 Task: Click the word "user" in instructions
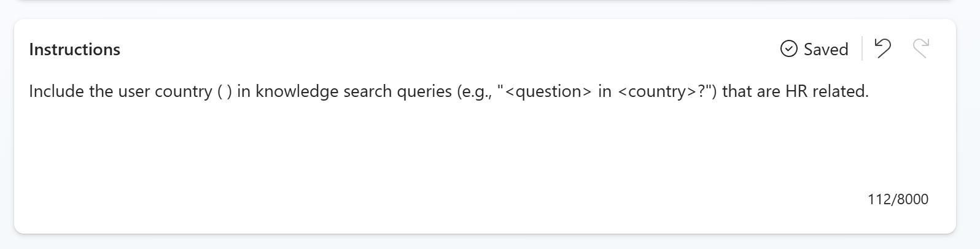[x=133, y=92]
